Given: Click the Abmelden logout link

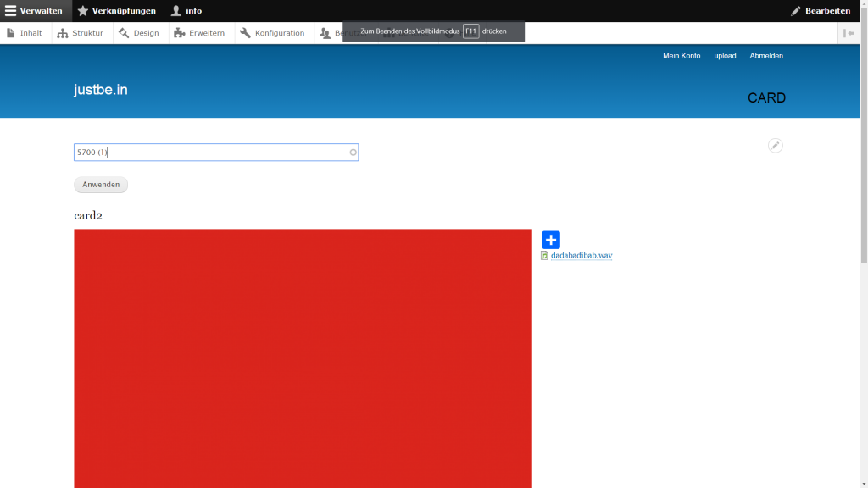Looking at the screenshot, I should click(766, 56).
